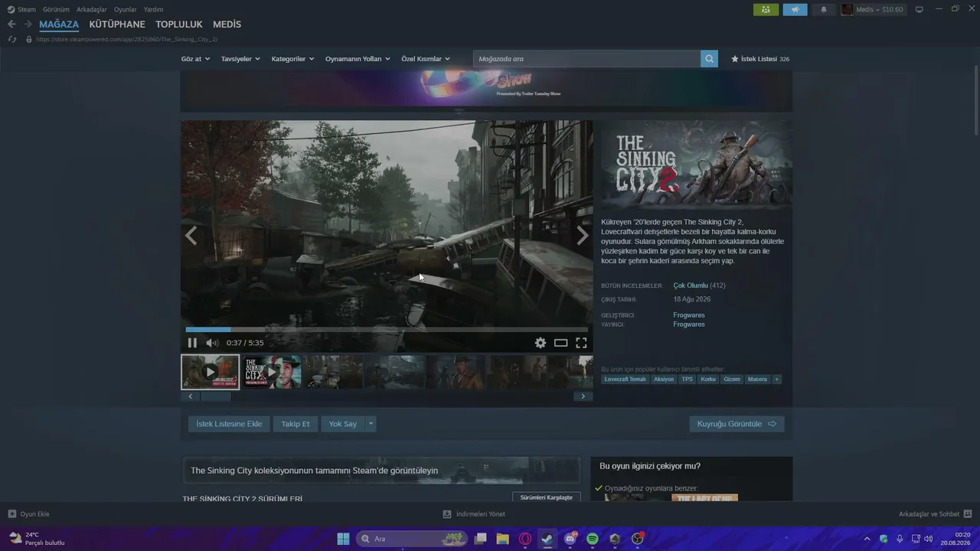Open account dropdown Medis $10.60
980x551 pixels.
pyautogui.click(x=872, y=10)
